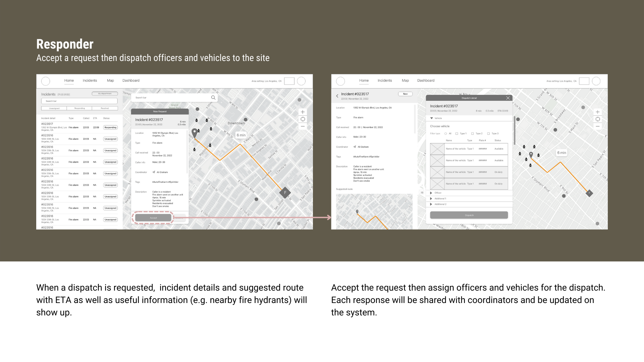644x362 pixels.
Task: Open Map tab in right screen
Action: [405, 80]
